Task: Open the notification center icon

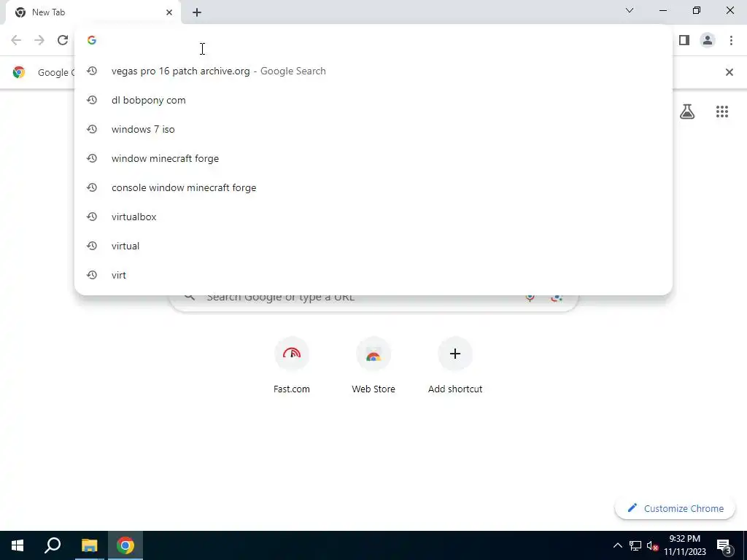Action: click(724, 545)
